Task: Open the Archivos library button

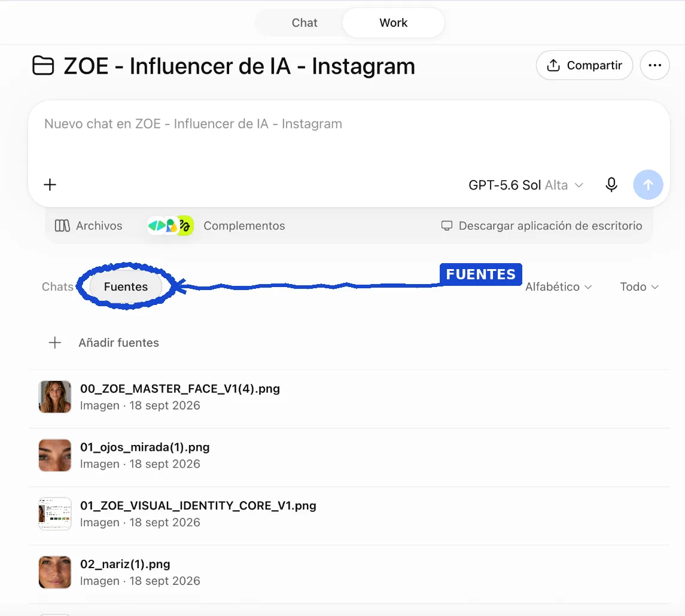Action: coord(89,225)
